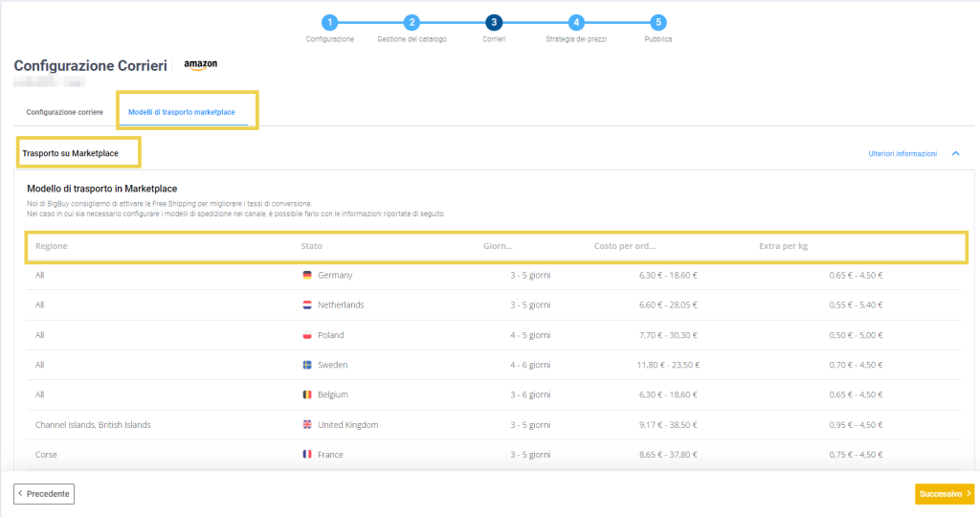Viewport: 980px width, 517px height.
Task: Click the Poland flag icon
Action: (x=307, y=335)
